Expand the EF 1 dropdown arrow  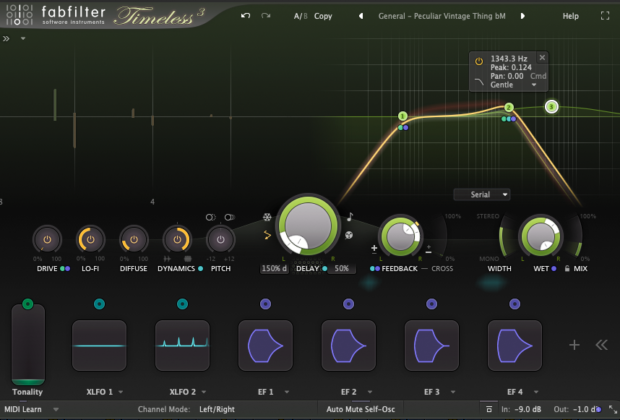(x=287, y=392)
